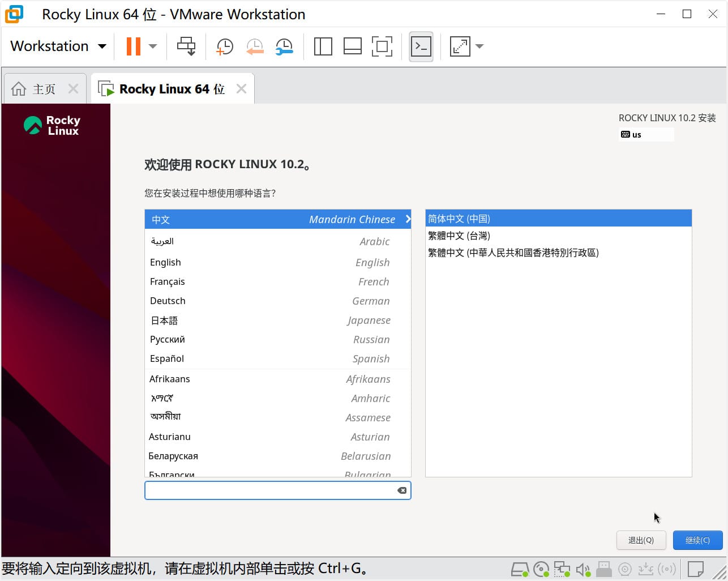This screenshot has width=728, height=581.
Task: Open the Workstation menu
Action: tap(58, 46)
